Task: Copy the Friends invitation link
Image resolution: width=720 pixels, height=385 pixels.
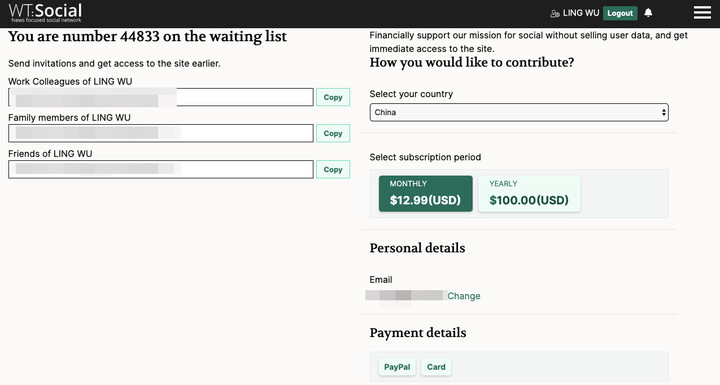Action: click(x=333, y=170)
